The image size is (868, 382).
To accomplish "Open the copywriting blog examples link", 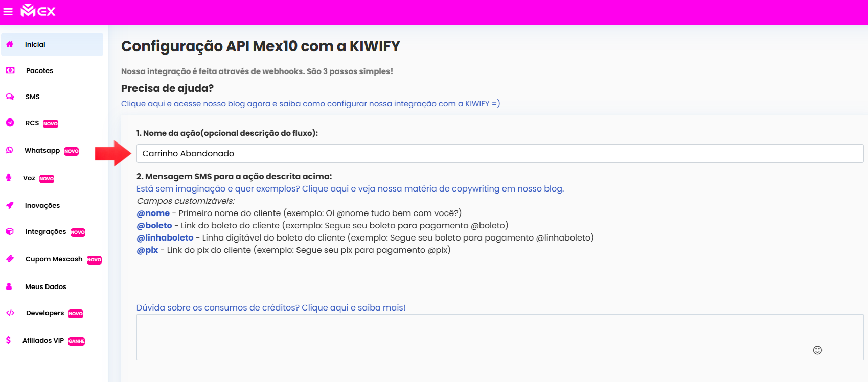I will pos(350,188).
